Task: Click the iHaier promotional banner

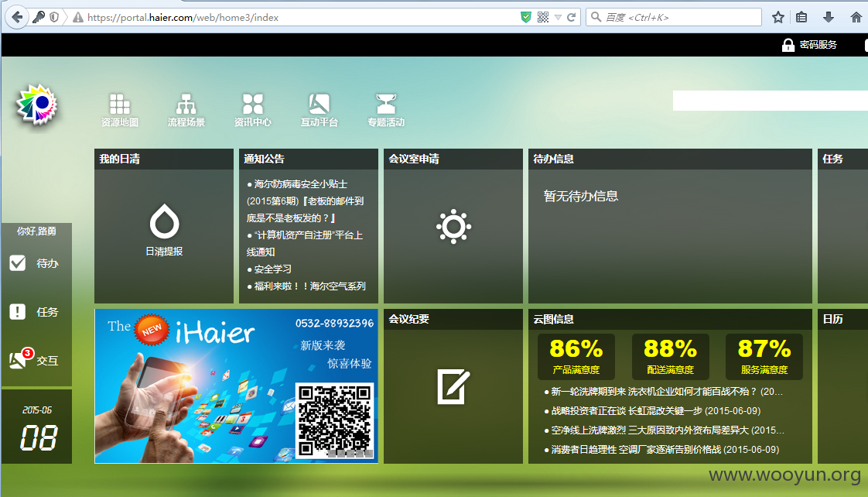Action: coord(237,386)
